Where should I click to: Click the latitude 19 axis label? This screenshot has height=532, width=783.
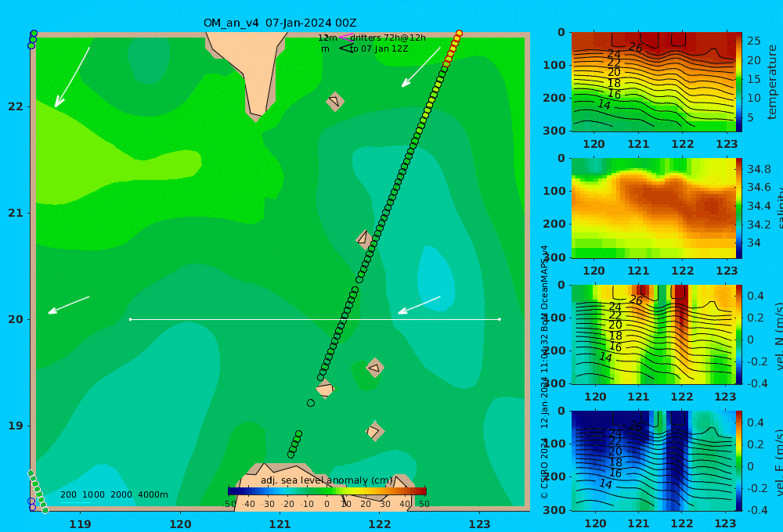[16, 426]
